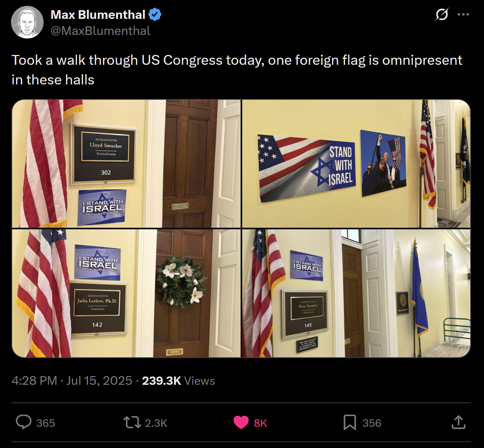Click the Grok slashed-circle icon
Viewport: 484px width, 448px height.
pyautogui.click(x=442, y=15)
